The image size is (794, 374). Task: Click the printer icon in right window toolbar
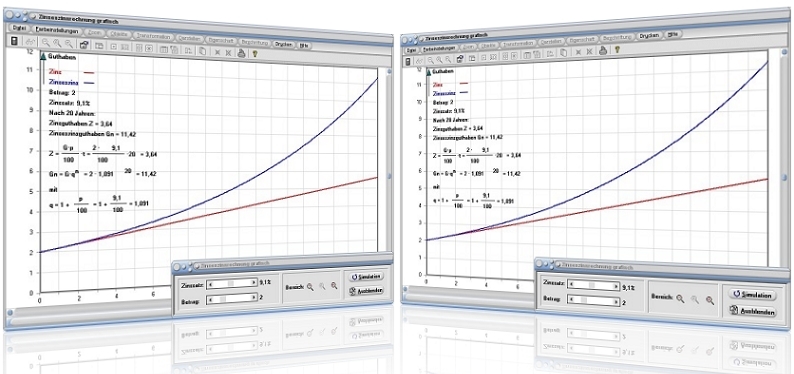coord(603,50)
